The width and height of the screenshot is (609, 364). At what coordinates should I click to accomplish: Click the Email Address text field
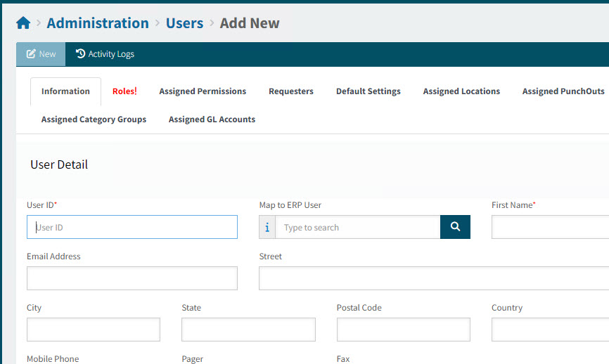pos(132,278)
